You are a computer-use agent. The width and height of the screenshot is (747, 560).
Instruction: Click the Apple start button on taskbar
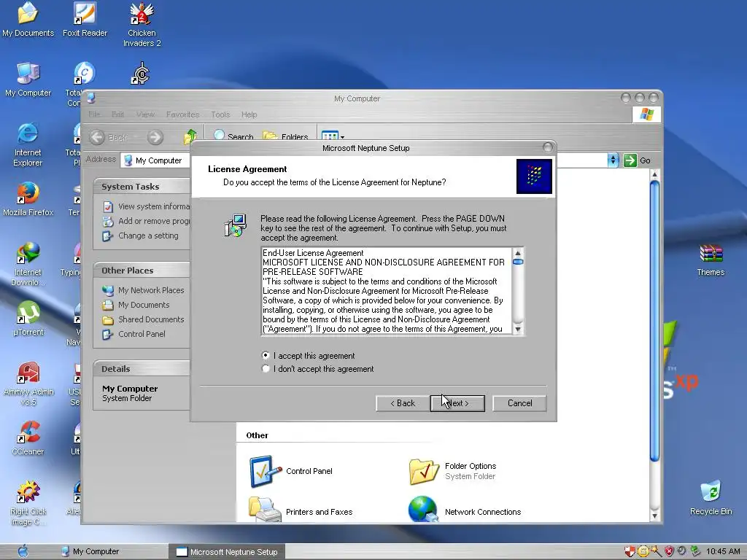point(23,551)
